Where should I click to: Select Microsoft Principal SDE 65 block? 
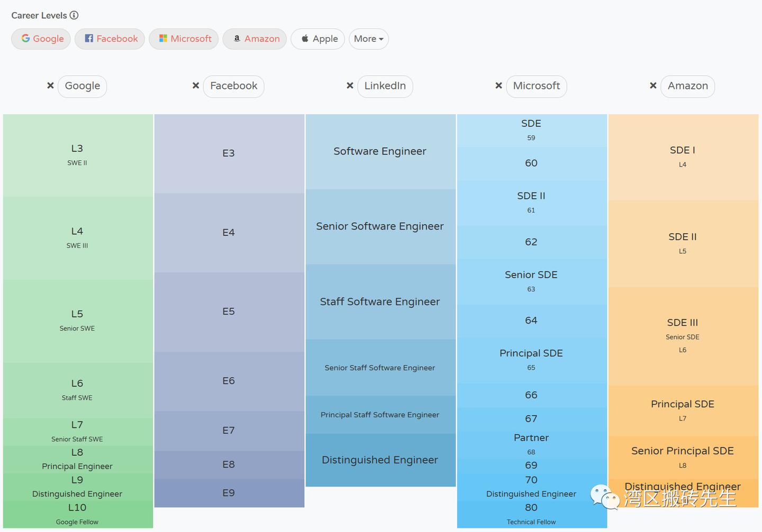(532, 361)
